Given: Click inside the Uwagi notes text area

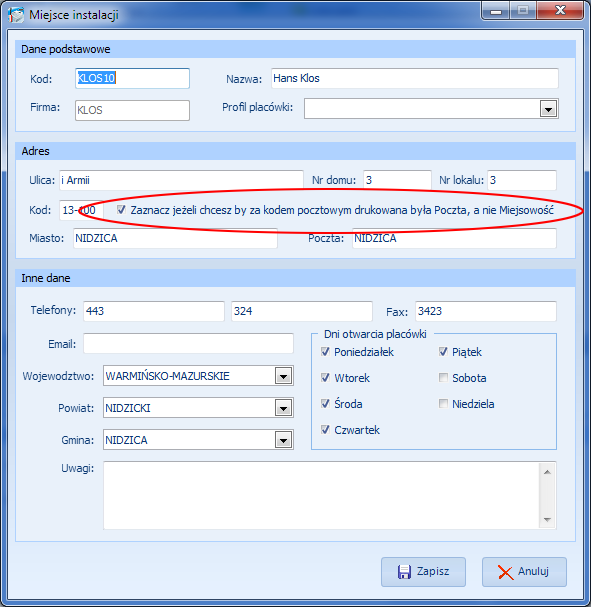Looking at the screenshot, I should coord(321,495).
